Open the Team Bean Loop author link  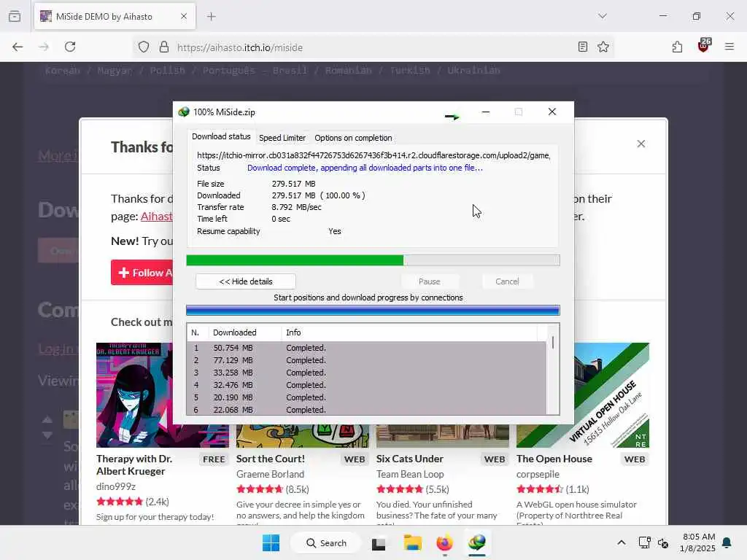[410, 474]
